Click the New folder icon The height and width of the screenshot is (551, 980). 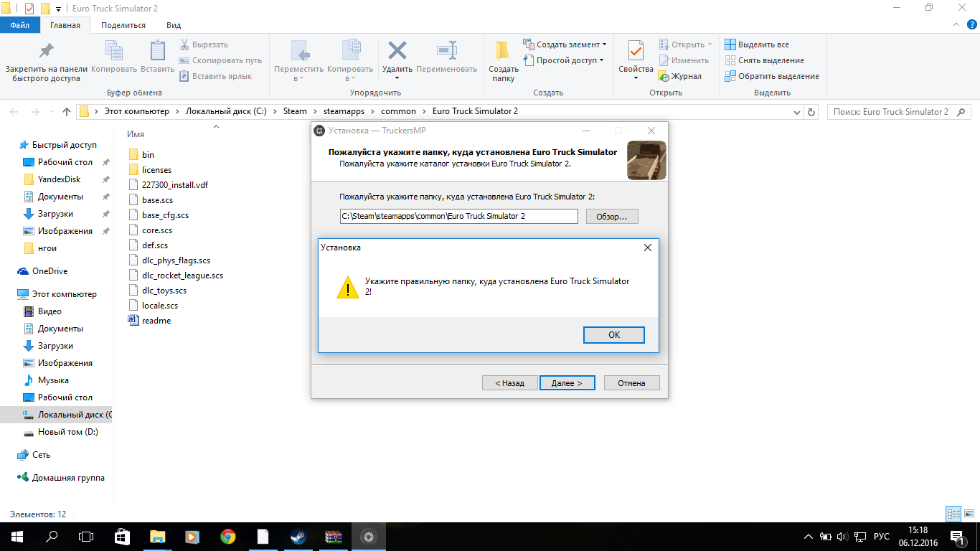503,50
